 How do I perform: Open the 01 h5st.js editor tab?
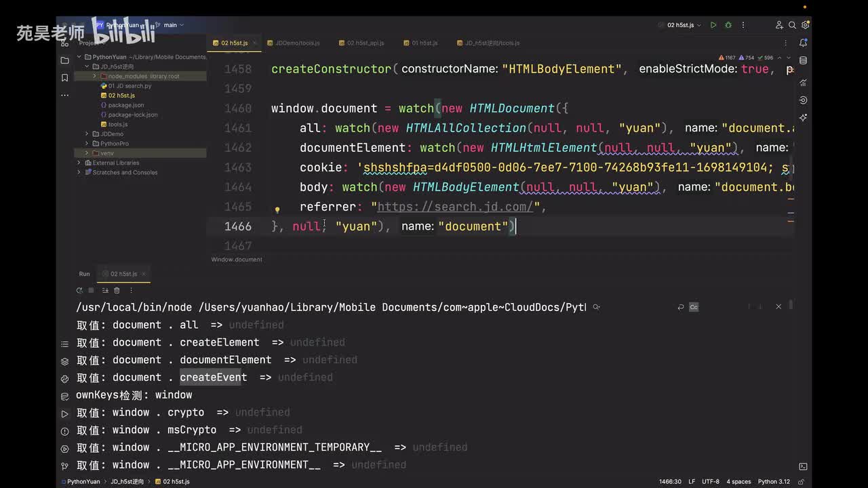click(x=420, y=43)
